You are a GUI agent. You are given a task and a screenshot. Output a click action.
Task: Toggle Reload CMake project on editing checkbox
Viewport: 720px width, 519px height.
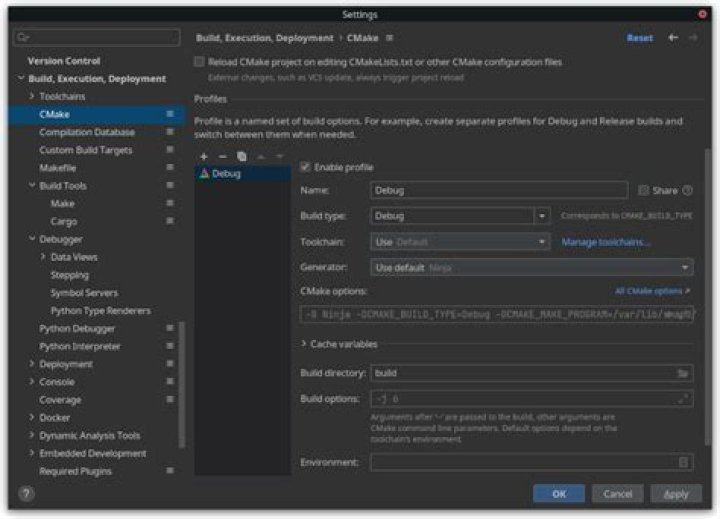point(199,62)
